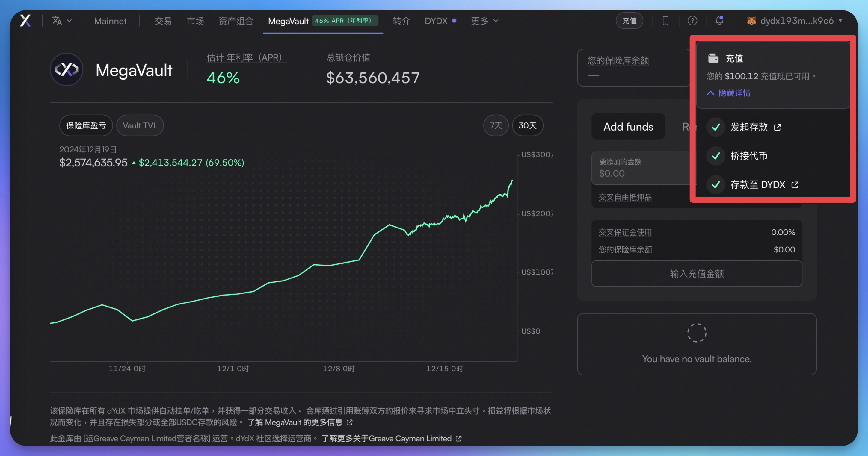The width and height of the screenshot is (868, 456).
Task: Select the Add funds tab
Action: click(x=628, y=127)
